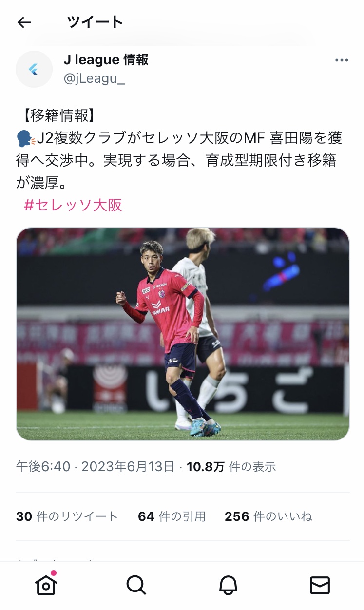Open the soccer player photo
This screenshot has width=364, height=610.
[183, 334]
